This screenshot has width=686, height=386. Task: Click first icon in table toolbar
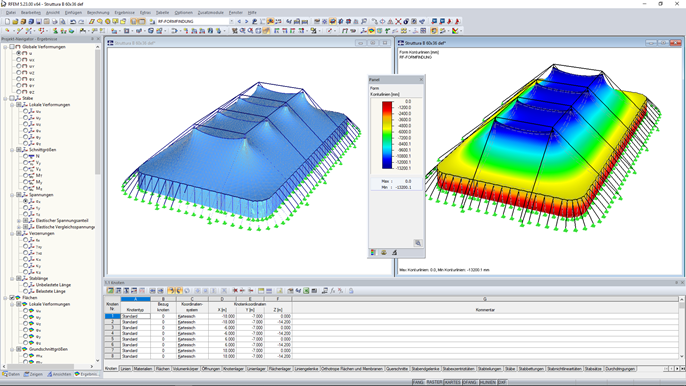110,291
